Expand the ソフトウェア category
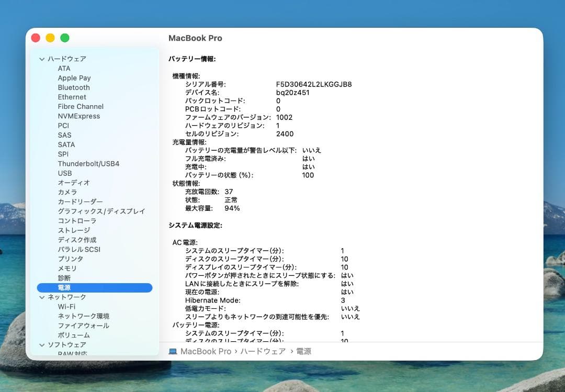This screenshot has width=565, height=392. [x=42, y=344]
